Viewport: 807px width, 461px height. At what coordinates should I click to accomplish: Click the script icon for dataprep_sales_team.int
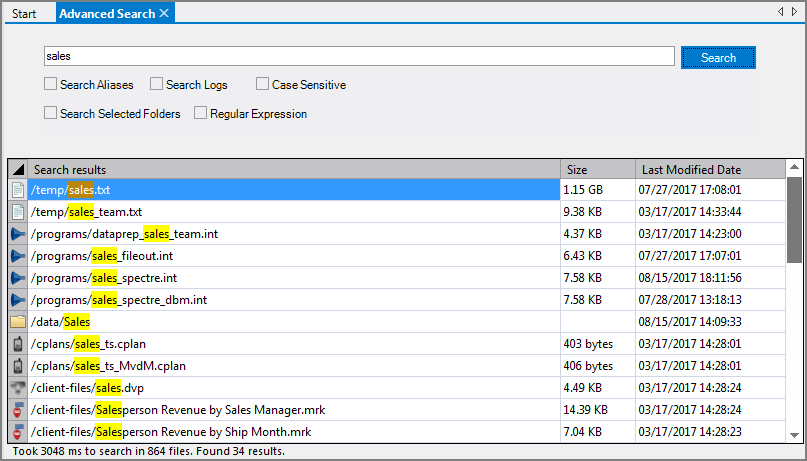tap(18, 234)
